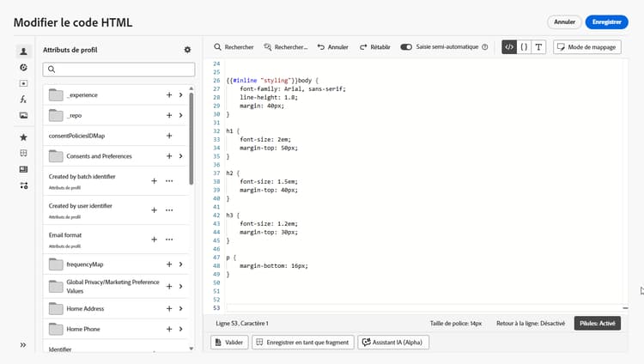The width and height of the screenshot is (644, 364).
Task: Click Mode de mappage button
Action: [587, 47]
